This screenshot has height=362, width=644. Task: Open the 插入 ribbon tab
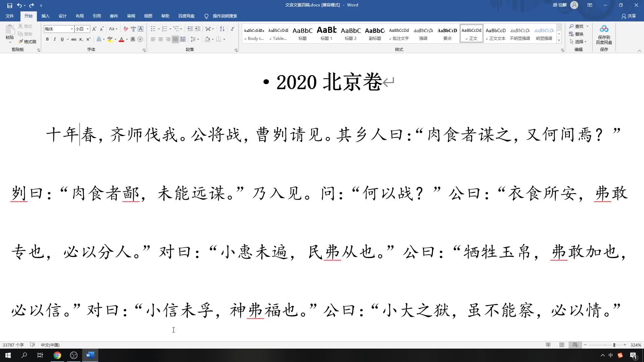[45, 16]
